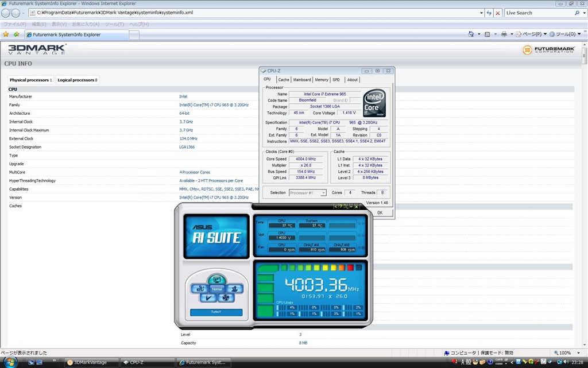
Task: Click the Intel Core logo in CPU-Z
Action: tap(374, 103)
